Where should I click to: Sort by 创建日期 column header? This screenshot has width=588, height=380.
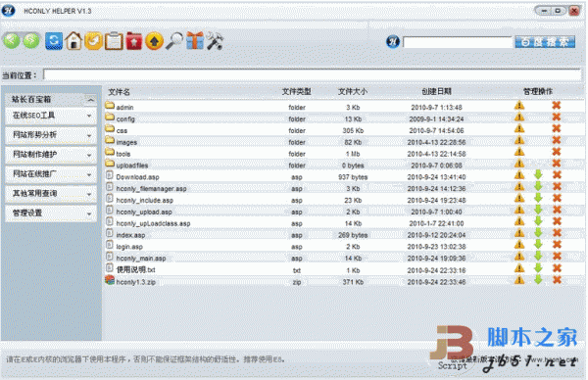[436, 91]
